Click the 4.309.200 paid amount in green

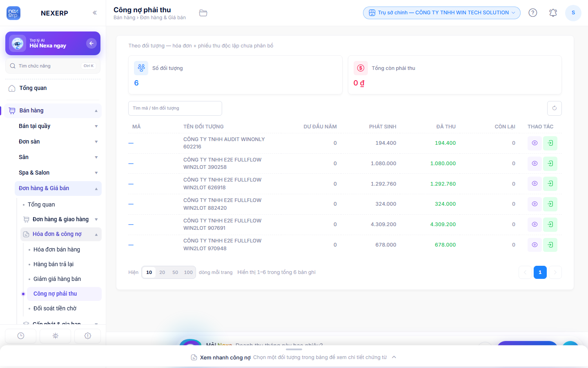tap(443, 224)
